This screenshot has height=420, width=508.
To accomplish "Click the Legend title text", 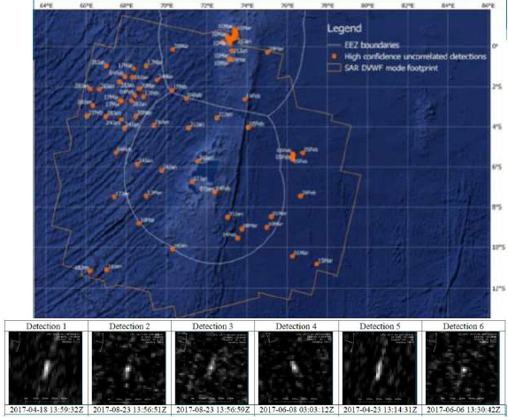I will (x=344, y=28).
